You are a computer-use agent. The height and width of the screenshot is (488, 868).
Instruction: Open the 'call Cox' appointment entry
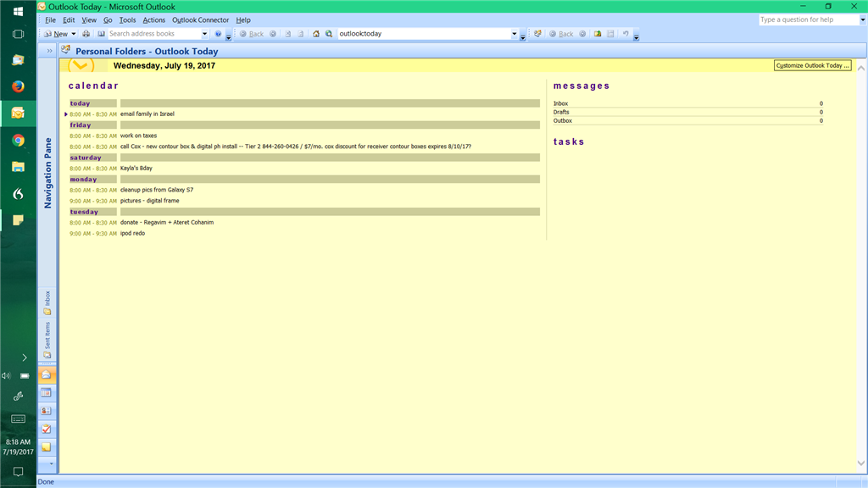point(296,147)
